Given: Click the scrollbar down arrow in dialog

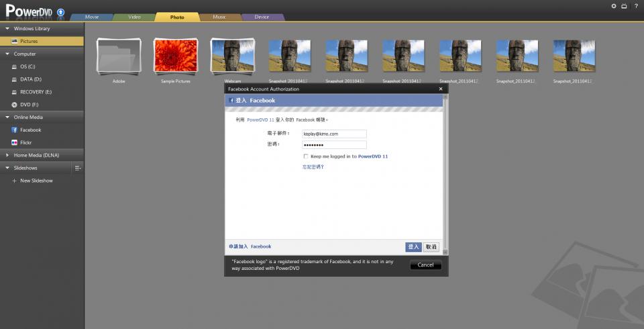Looking at the screenshot, I should 445,252.
